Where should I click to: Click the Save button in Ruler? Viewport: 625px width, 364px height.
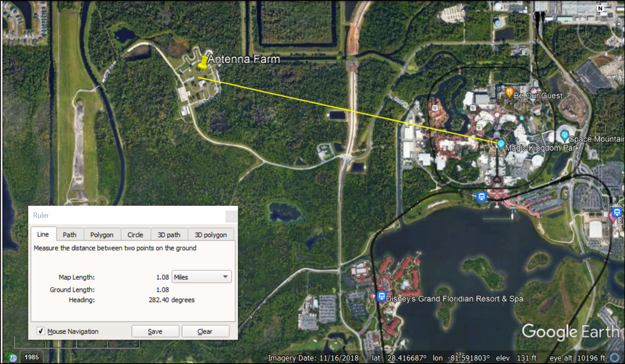coord(155,331)
